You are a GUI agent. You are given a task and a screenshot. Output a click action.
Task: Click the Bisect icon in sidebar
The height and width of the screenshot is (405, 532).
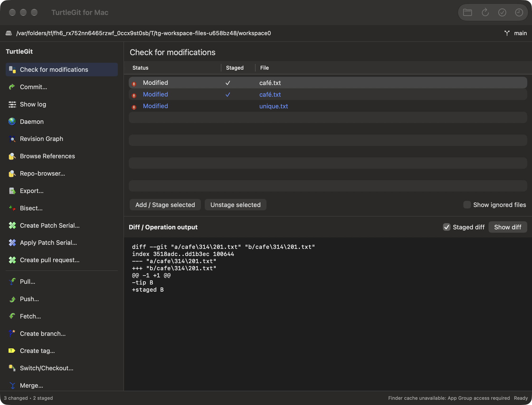12,208
